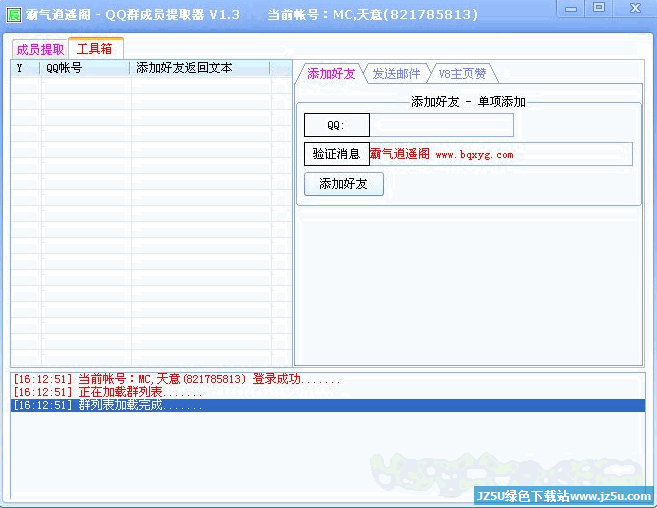
Task: Select the highlighted log line 群列表加载完成
Action: 328,405
